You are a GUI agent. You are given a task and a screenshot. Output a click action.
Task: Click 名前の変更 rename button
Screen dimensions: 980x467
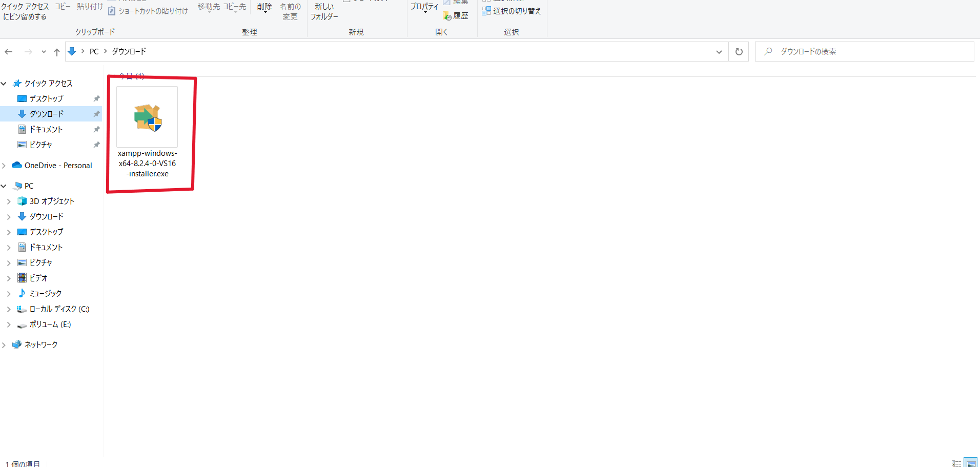(x=290, y=11)
